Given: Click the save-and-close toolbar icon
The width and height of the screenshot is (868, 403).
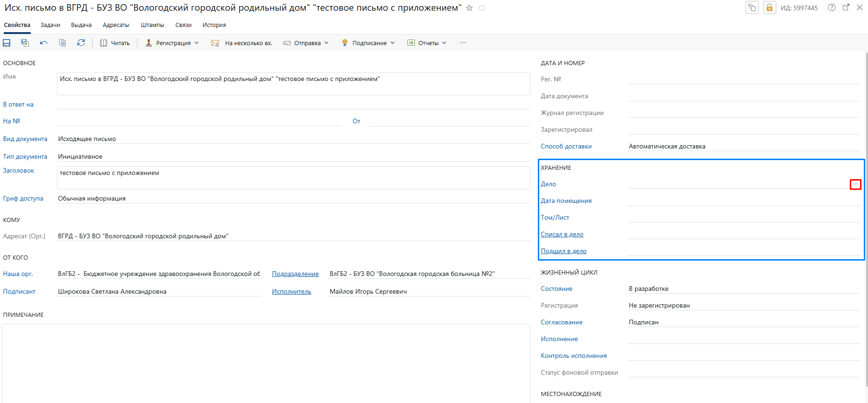Looking at the screenshot, I should click(25, 43).
